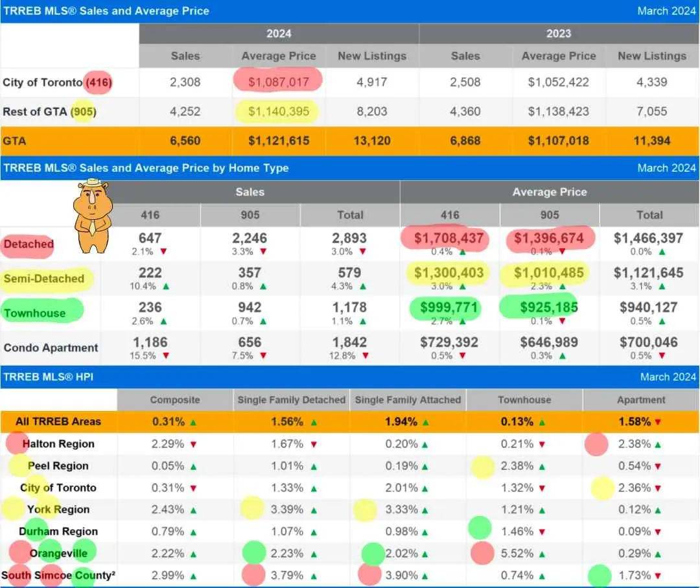Click green up arrow beside Semi-Detached 10.4%
The image size is (700, 588).
click(x=167, y=287)
